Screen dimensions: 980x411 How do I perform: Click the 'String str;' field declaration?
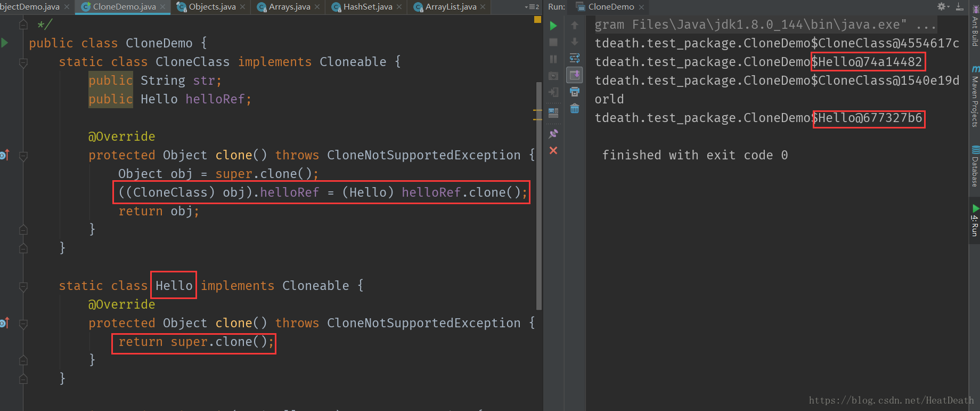pyautogui.click(x=181, y=80)
